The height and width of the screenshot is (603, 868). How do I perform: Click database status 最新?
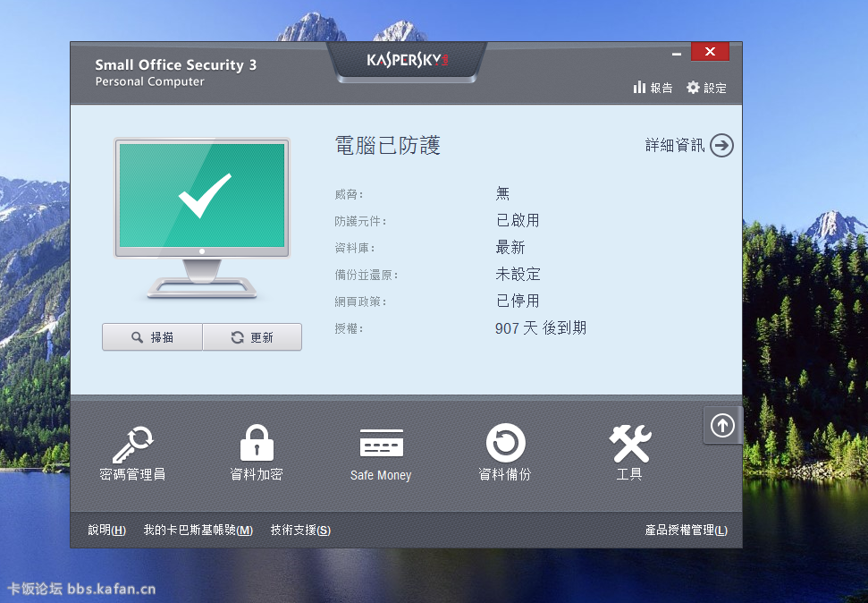pyautogui.click(x=510, y=247)
